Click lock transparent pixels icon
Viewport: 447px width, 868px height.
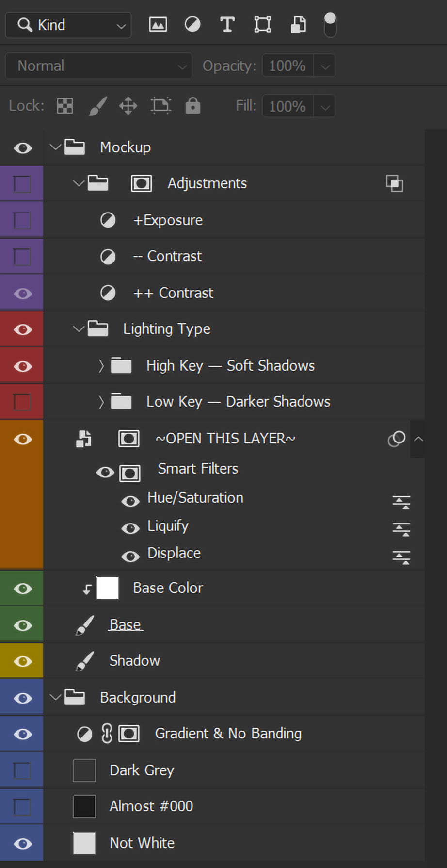pos(65,106)
